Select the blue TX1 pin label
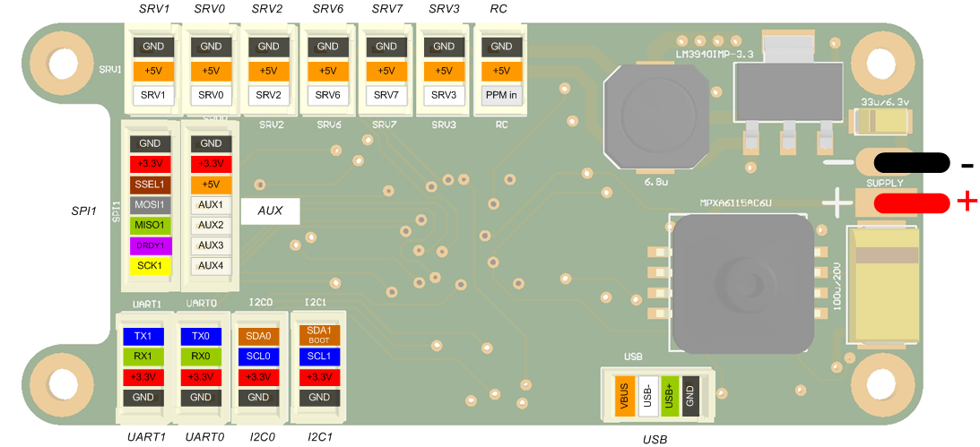 (143, 336)
